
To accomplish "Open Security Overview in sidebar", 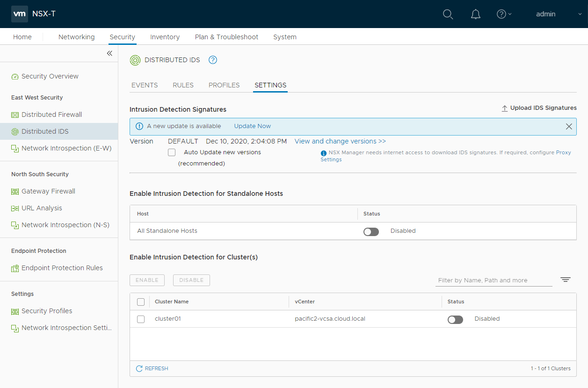I will 50,76.
